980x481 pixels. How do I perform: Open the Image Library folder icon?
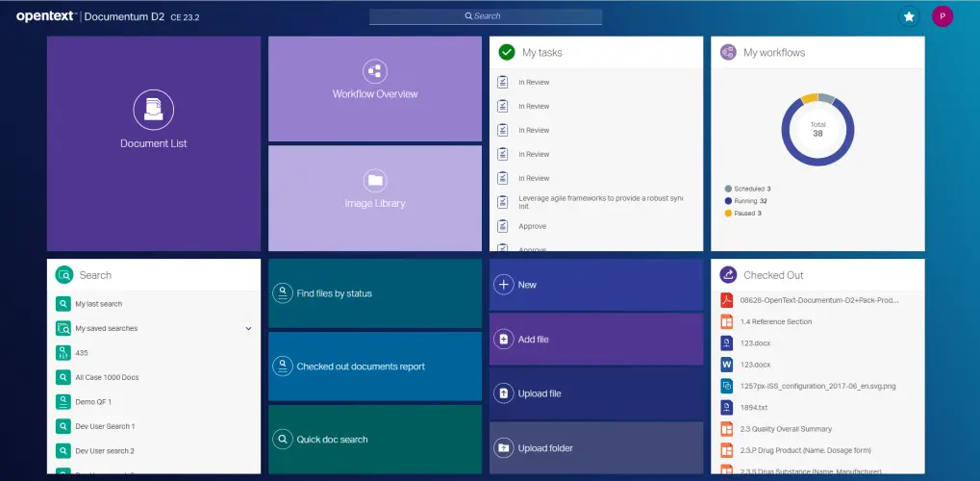pos(375,180)
